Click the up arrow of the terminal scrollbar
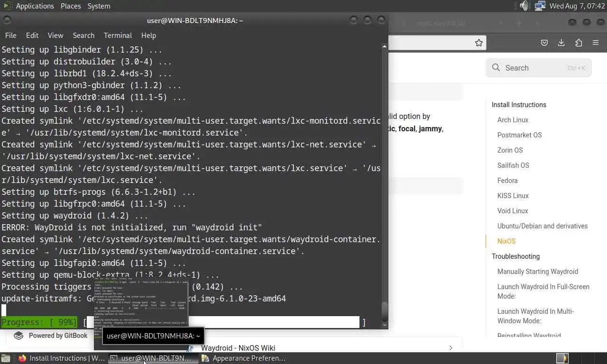 tap(385, 46)
